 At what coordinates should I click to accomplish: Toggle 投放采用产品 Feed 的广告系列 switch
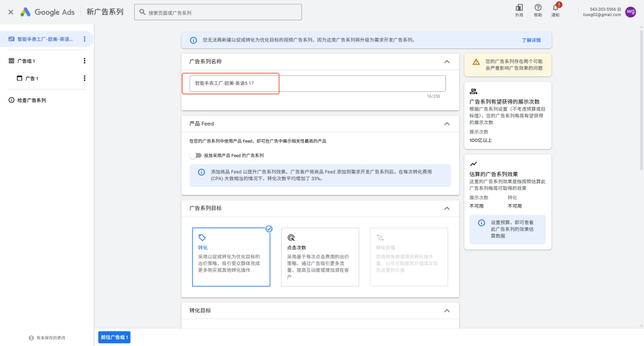pos(195,155)
